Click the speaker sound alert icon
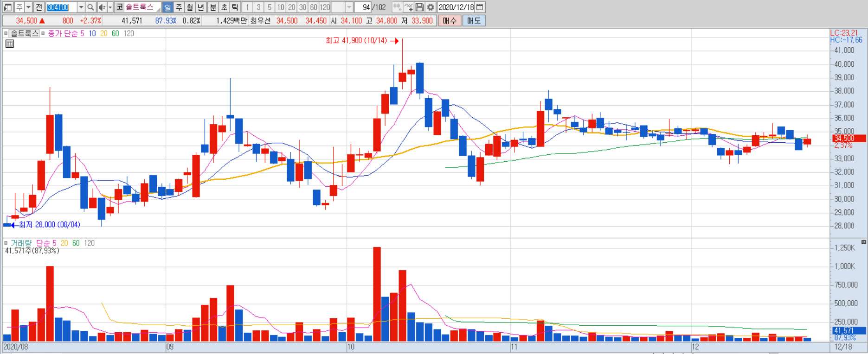The width and height of the screenshot is (868, 354). point(102,7)
